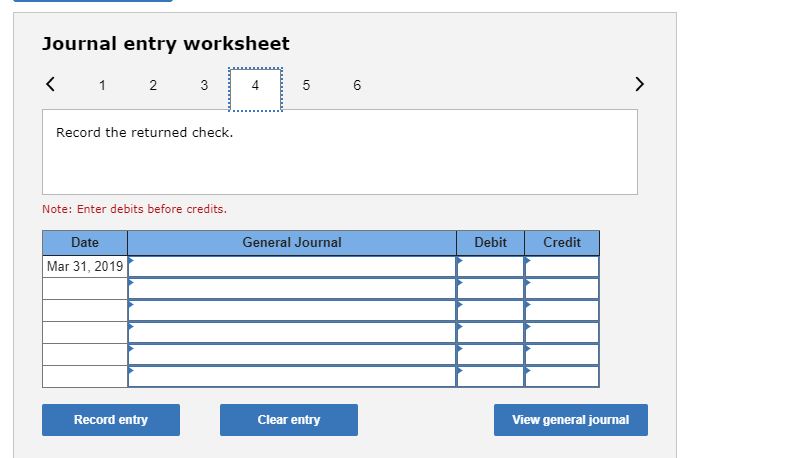
Task: Open journal entry tab 3
Action: [204, 85]
